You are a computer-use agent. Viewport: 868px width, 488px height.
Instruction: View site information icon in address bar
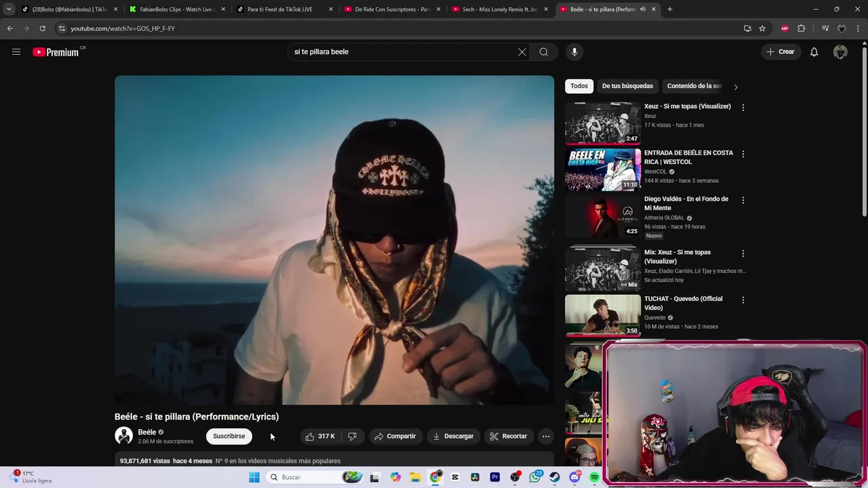point(62,28)
